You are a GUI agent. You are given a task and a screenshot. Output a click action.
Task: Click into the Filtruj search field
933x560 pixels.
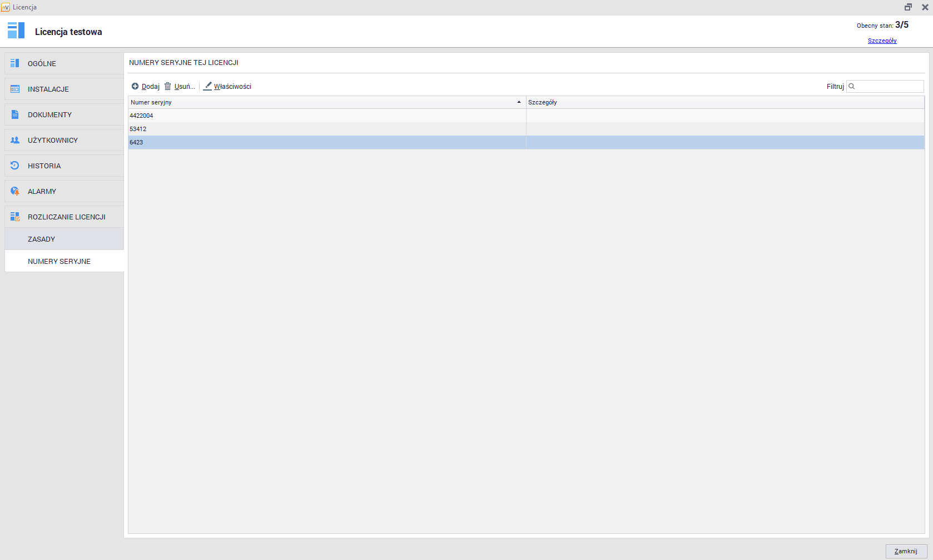889,86
